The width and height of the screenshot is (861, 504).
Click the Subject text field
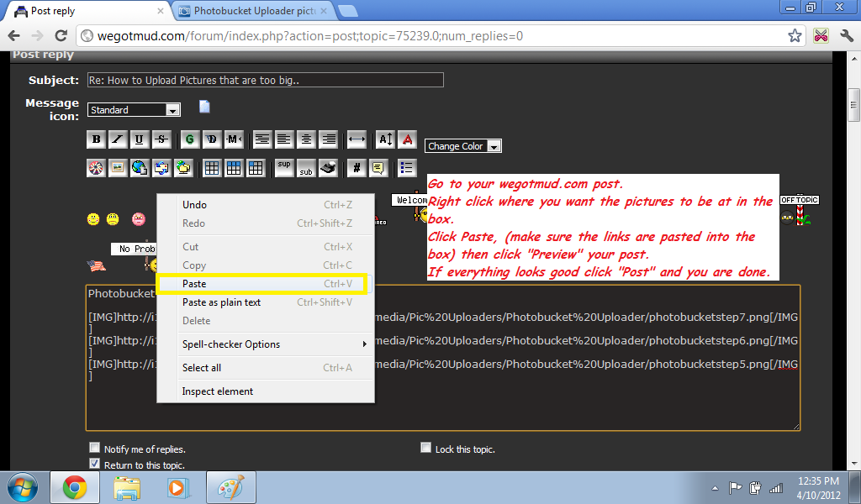point(265,81)
